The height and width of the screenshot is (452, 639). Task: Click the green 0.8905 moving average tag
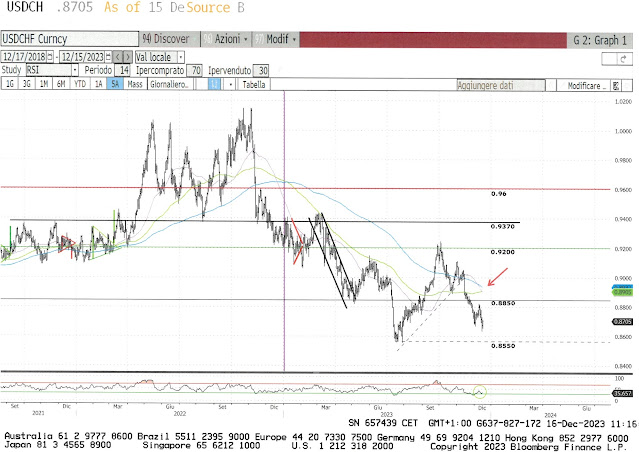(622, 292)
